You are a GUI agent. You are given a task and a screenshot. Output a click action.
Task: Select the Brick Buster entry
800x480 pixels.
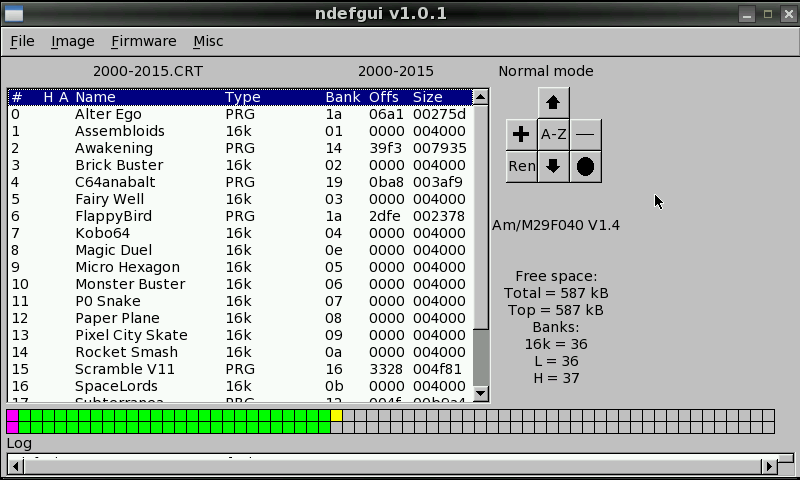pyautogui.click(x=240, y=165)
